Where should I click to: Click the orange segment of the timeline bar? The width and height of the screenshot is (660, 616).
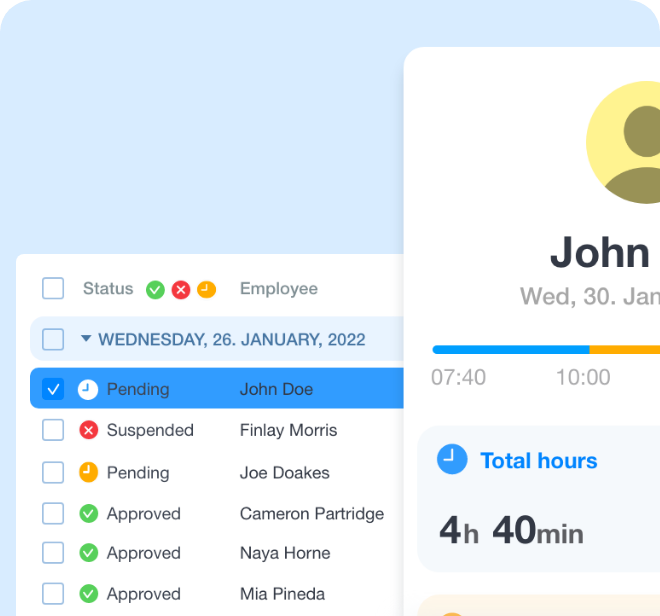tap(625, 349)
